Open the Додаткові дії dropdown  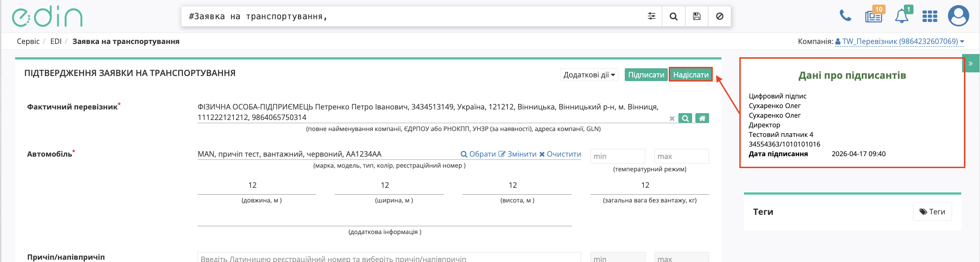[589, 75]
